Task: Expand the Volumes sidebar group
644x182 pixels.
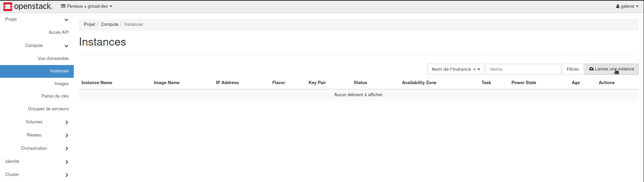Action: (37, 122)
